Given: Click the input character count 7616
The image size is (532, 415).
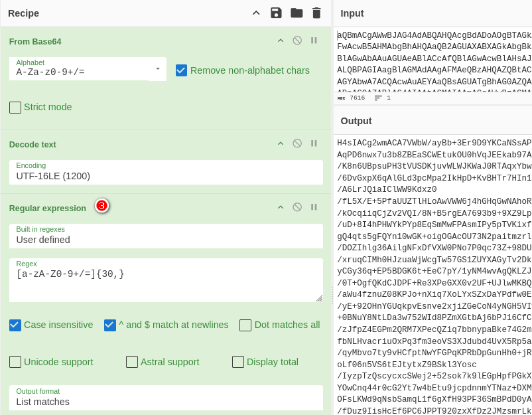Looking at the screenshot, I should coord(358,98).
